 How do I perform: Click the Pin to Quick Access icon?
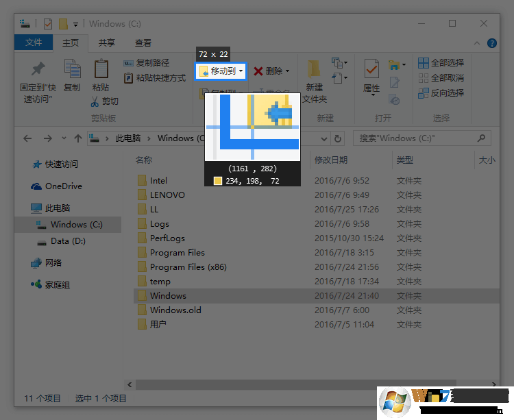[x=38, y=69]
